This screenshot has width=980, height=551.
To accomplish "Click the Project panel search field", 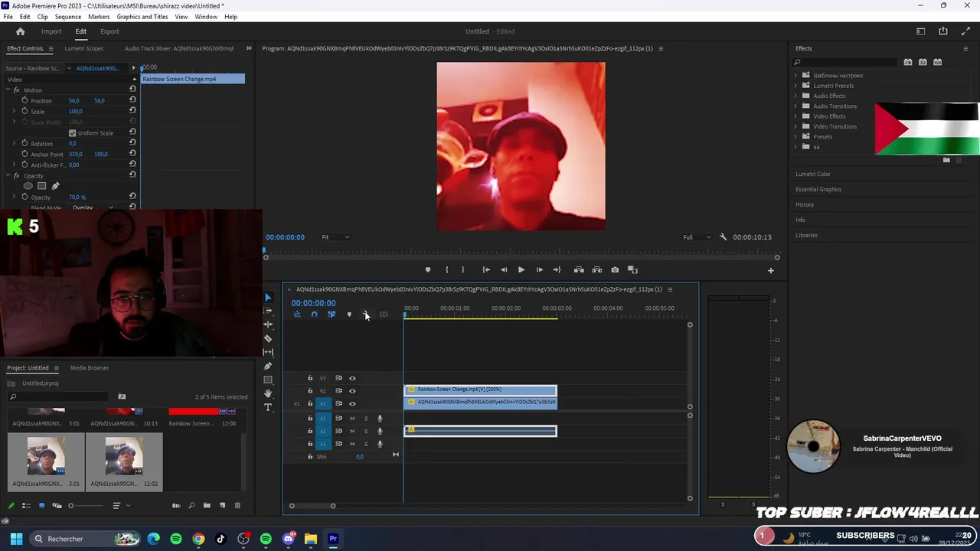I will click(58, 396).
